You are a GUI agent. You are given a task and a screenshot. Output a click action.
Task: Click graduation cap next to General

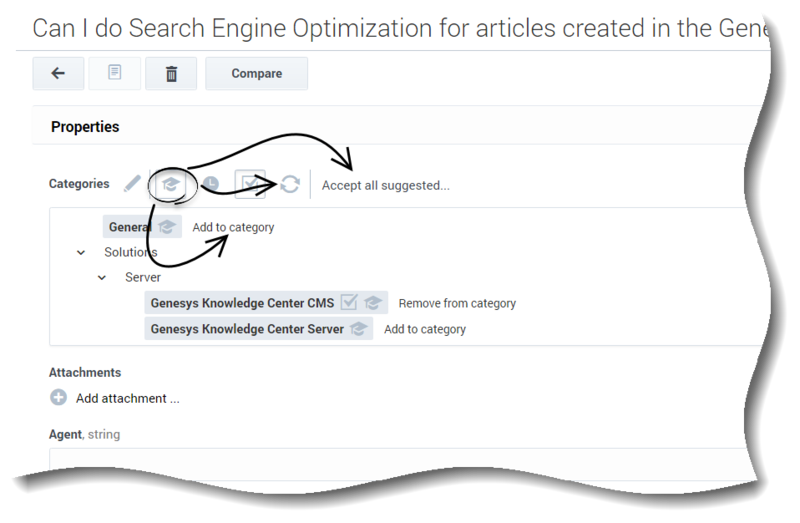[x=167, y=227]
